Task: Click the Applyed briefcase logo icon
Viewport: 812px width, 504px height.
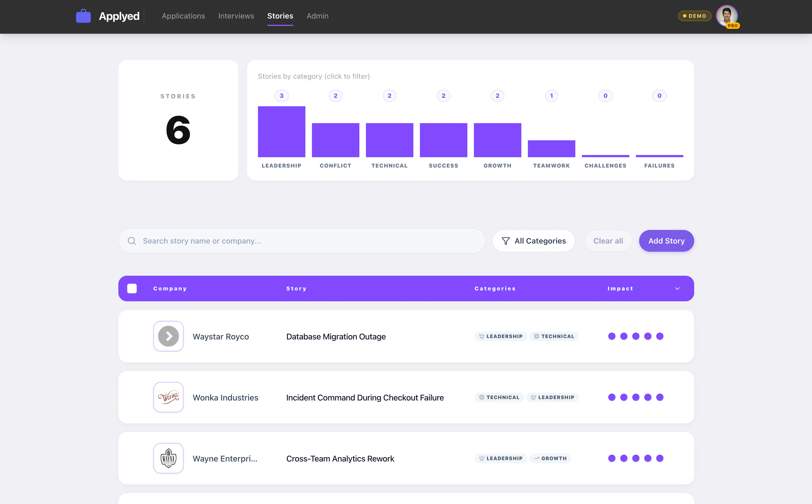Action: (x=83, y=16)
